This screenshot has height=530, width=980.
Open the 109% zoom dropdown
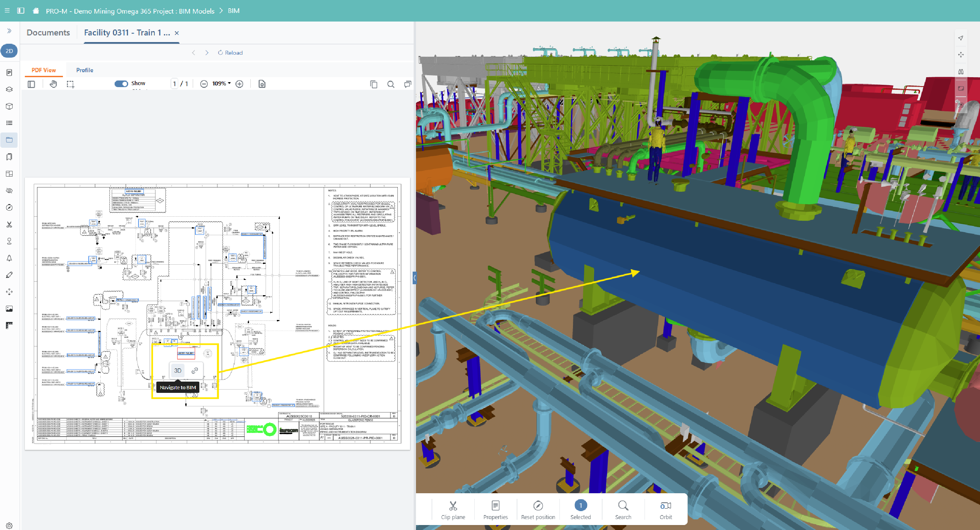point(222,84)
